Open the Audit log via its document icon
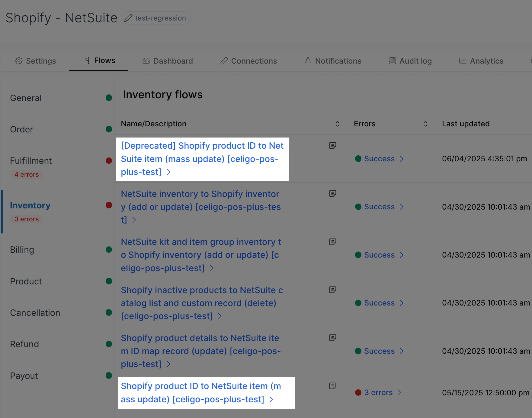Image resolution: width=532 pixels, height=418 pixels. click(x=392, y=61)
